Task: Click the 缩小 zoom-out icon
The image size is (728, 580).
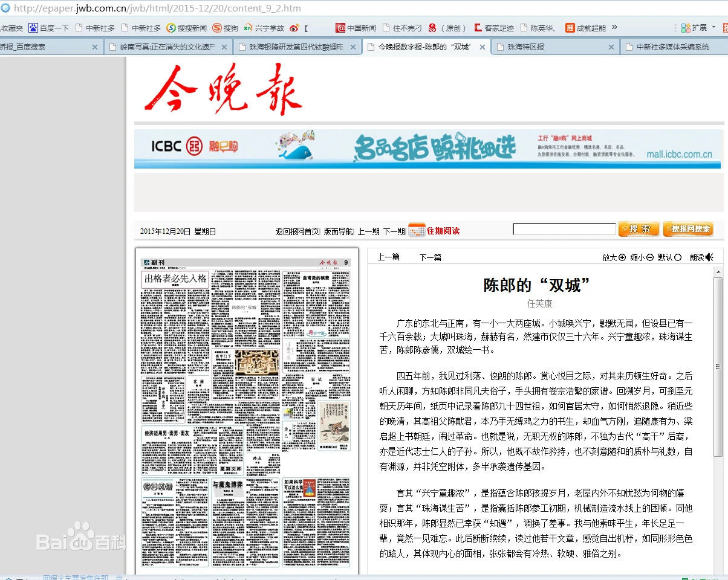Action: click(x=650, y=257)
